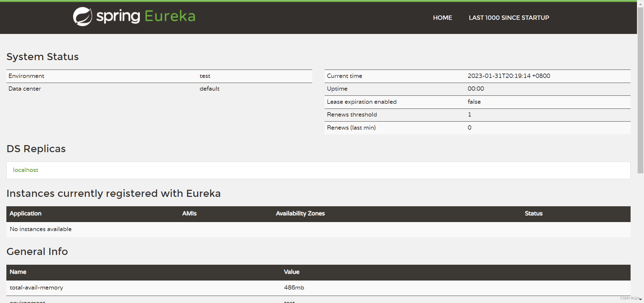
Task: Click the Status column header
Action: pos(533,214)
